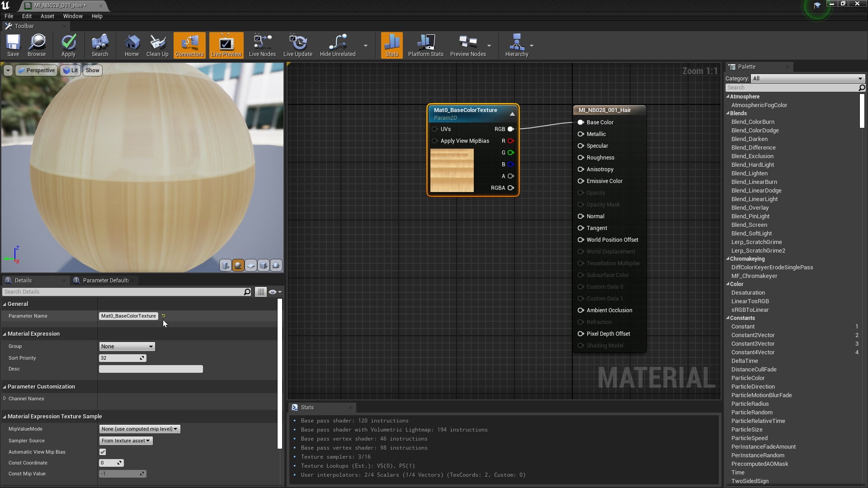The height and width of the screenshot is (488, 868).
Task: Open the MipValueMode dropdown
Action: click(140, 429)
